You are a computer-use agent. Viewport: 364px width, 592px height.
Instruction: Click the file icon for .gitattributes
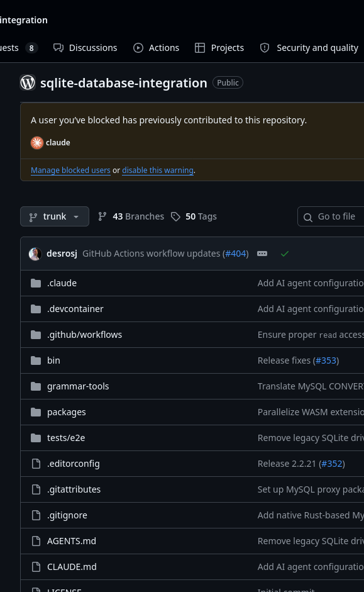(x=36, y=489)
